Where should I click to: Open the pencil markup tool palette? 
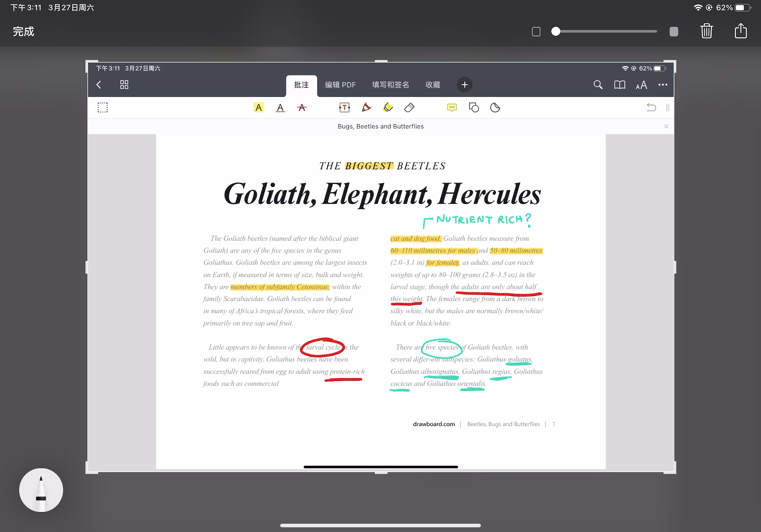click(41, 490)
